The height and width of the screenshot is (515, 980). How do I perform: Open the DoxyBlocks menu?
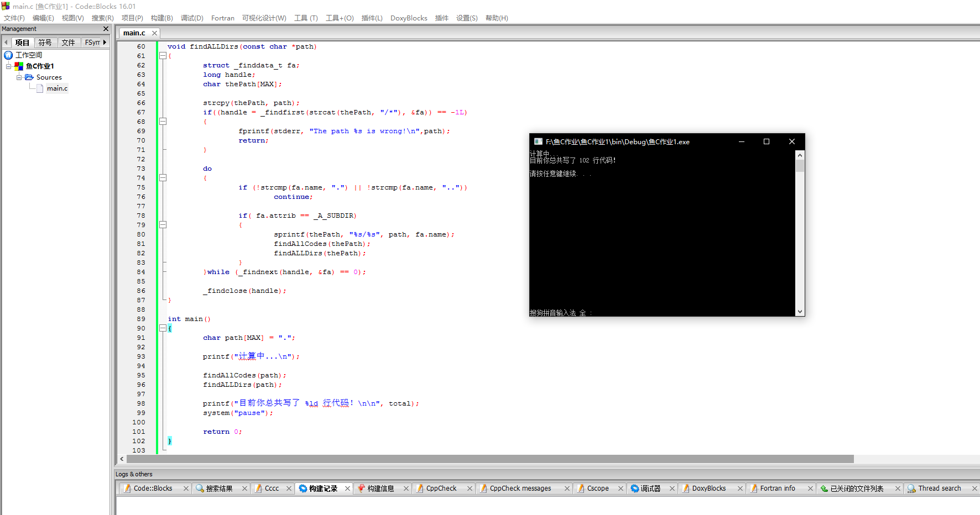409,18
